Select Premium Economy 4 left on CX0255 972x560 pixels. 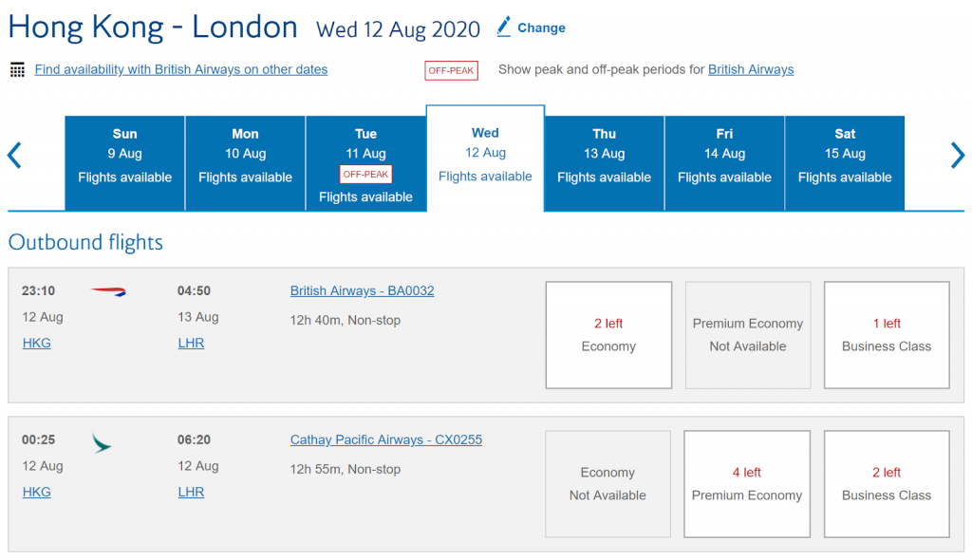[747, 484]
